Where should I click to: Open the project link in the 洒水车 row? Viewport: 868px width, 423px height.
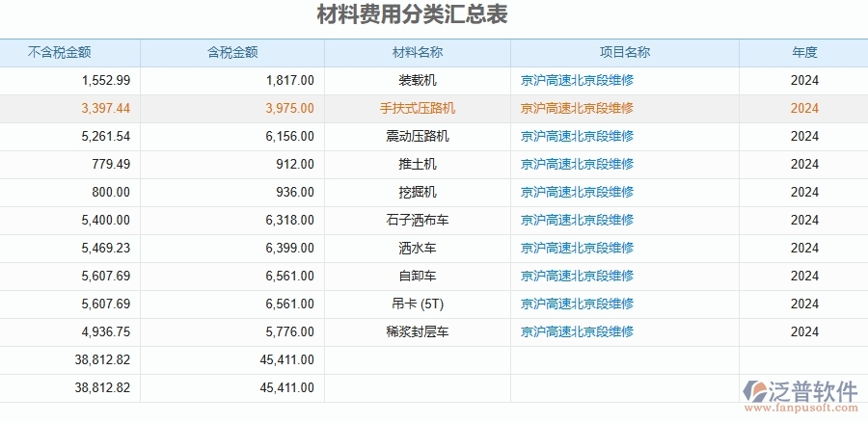(577, 249)
